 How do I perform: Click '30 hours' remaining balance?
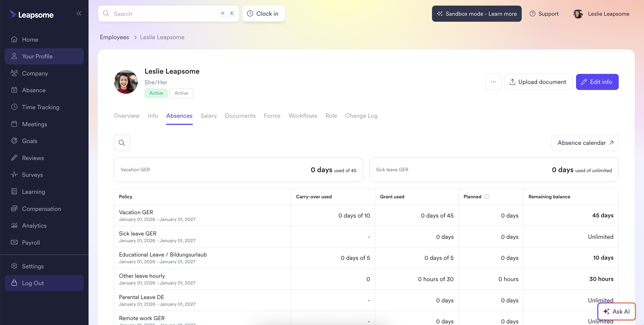pos(601,279)
